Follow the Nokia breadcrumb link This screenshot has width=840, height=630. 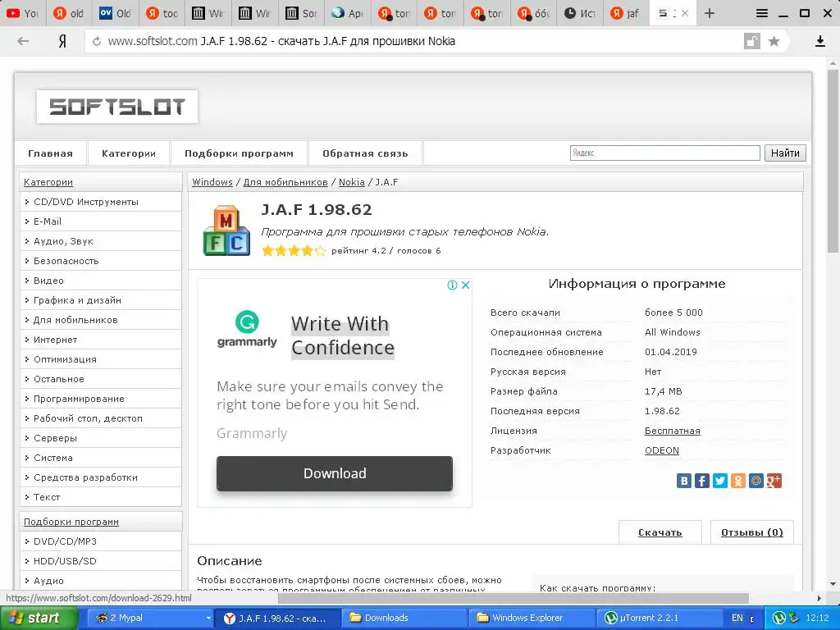[351, 182]
